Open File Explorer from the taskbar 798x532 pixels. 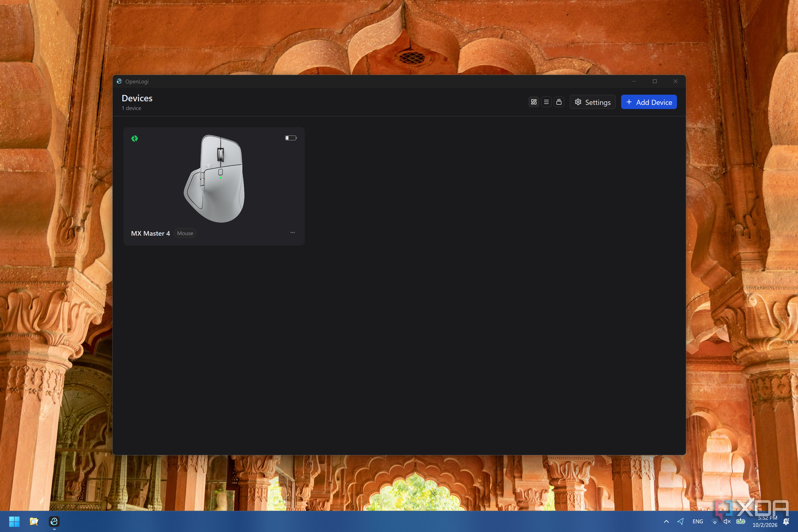click(34, 522)
